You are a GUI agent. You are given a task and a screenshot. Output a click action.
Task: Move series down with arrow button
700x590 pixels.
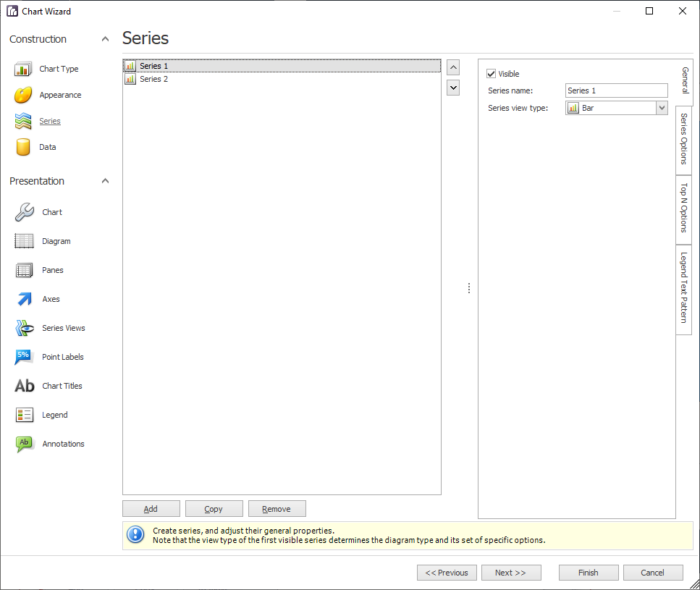453,88
